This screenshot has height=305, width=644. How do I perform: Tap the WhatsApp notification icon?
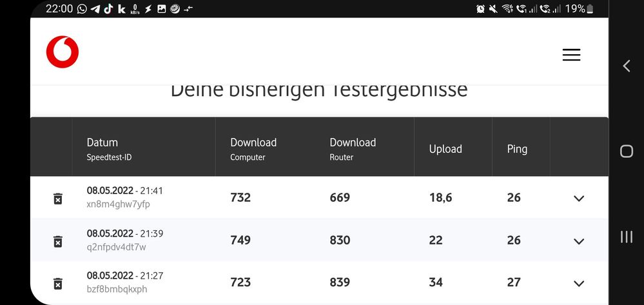[82, 9]
